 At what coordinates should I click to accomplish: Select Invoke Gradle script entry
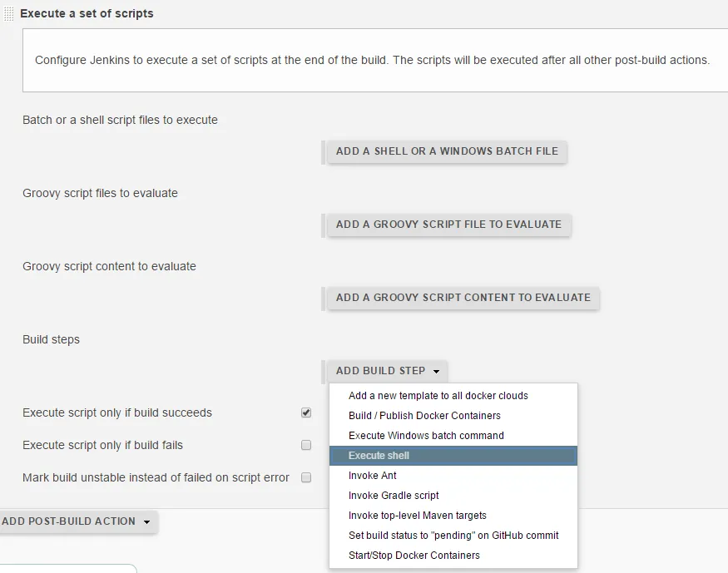[394, 496]
